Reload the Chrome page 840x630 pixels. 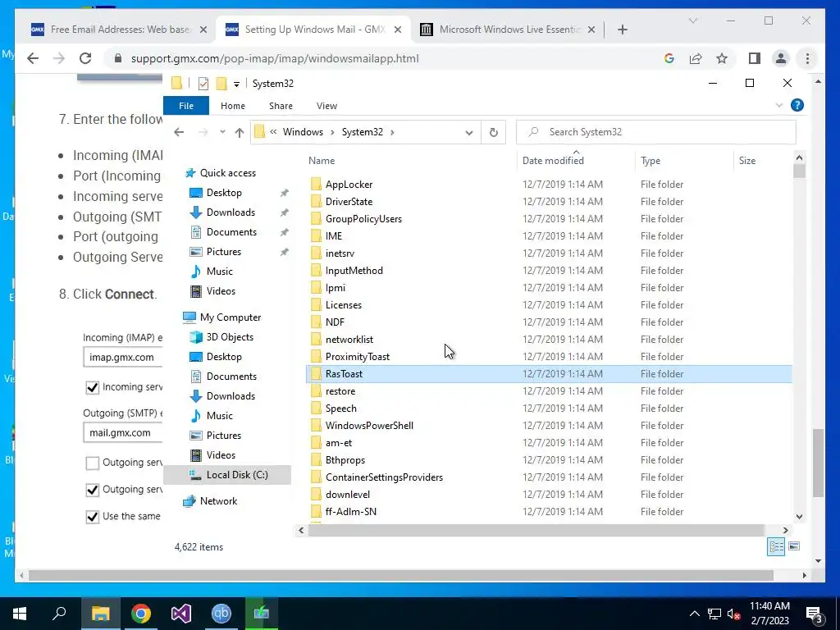tap(85, 58)
